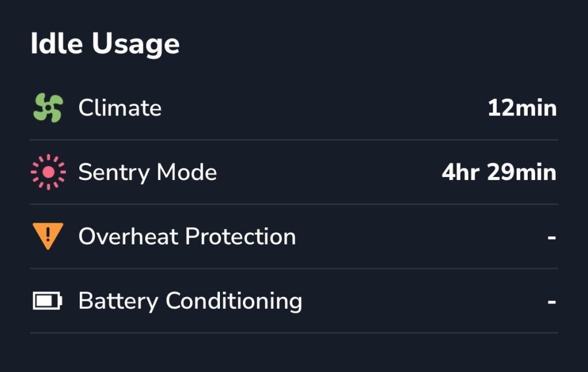Click the word "Protection" in the list

coord(241,236)
